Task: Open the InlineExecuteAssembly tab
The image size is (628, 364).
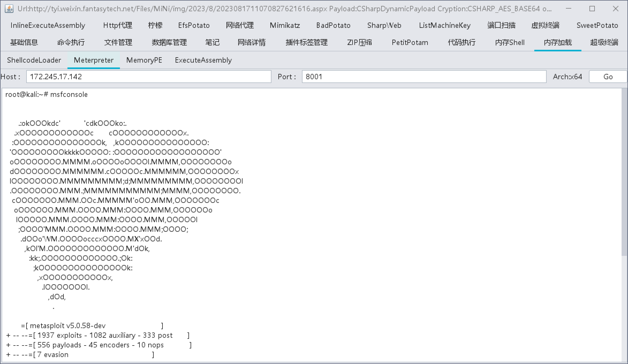Action: click(x=48, y=25)
